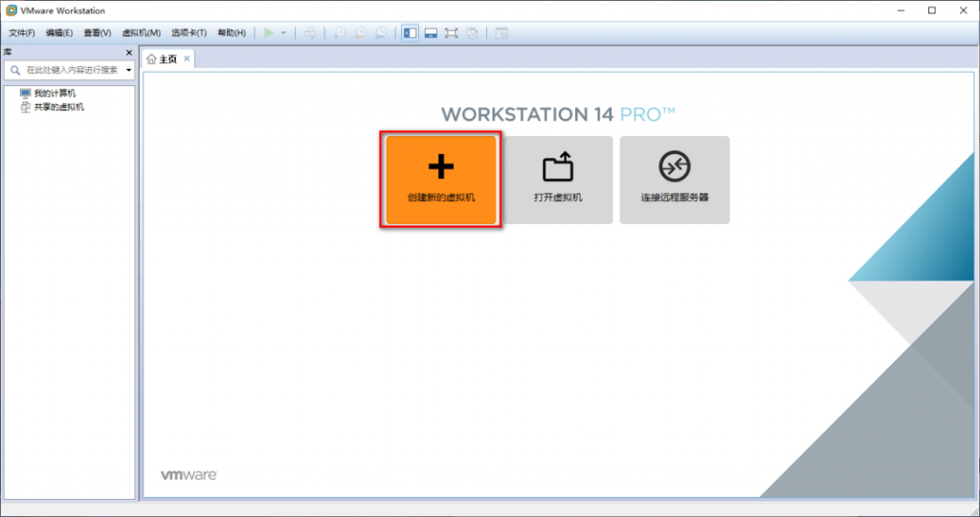
Task: Click the Unity mode toolbar icon
Action: (x=473, y=34)
